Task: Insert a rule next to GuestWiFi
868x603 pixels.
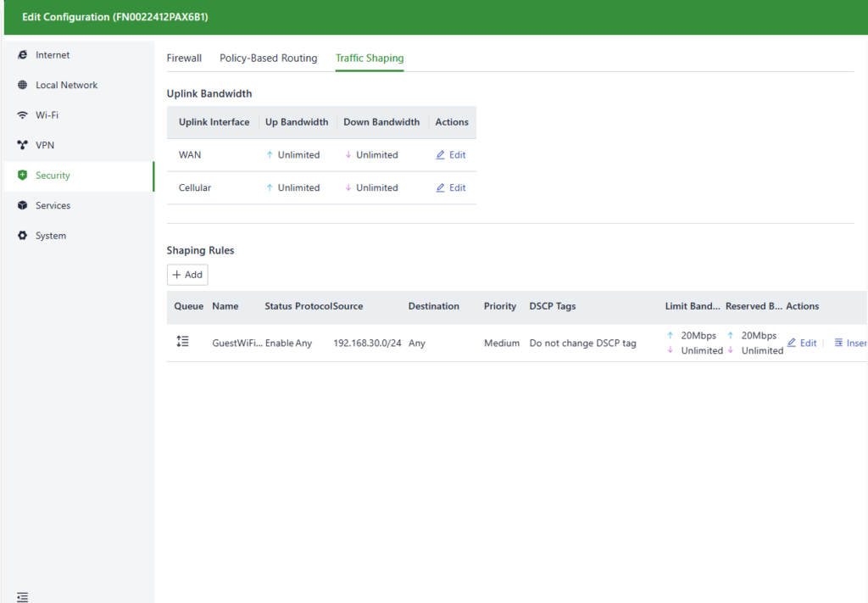Action: point(850,343)
